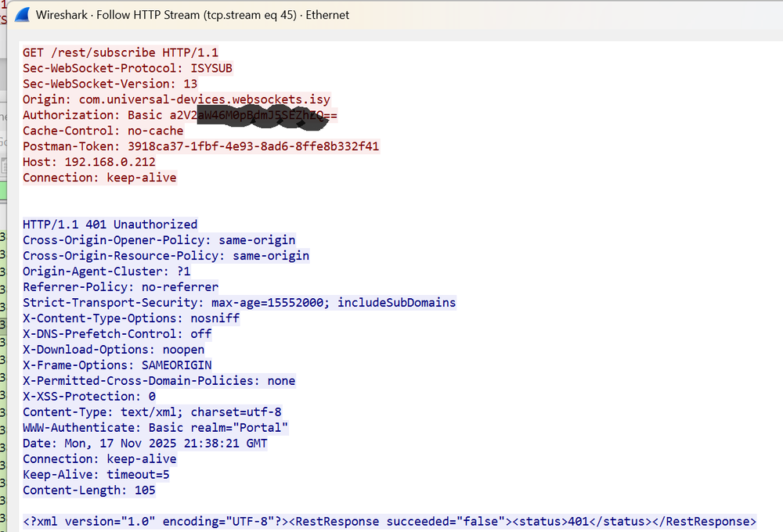Click the WWW-Authenticate Basic realm="Portal" line
783x532 pixels.
coord(156,428)
